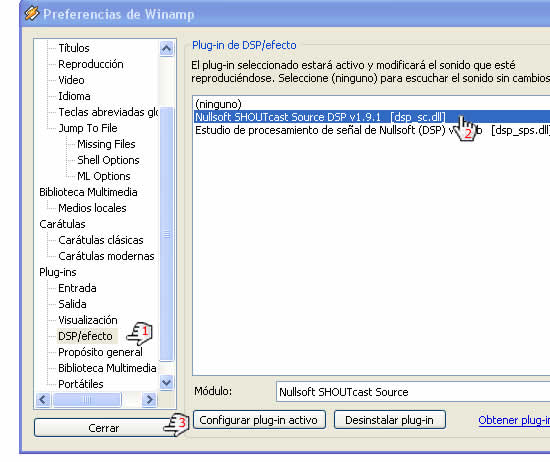Select the Video preferences entry
550x462 pixels.
point(71,80)
